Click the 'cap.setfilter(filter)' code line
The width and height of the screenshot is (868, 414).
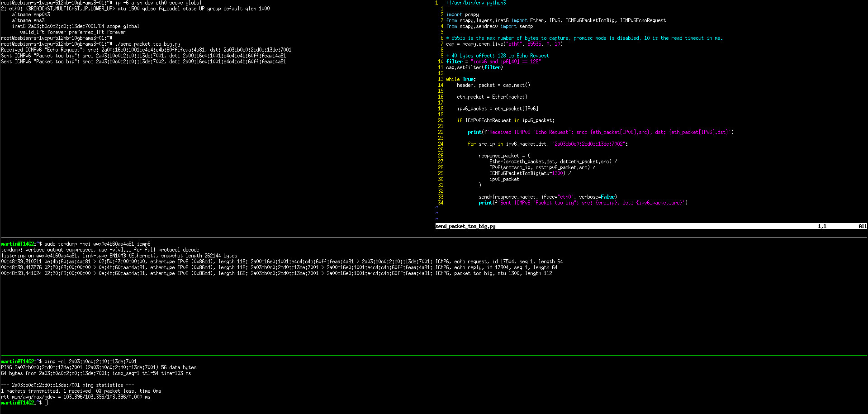coord(474,67)
